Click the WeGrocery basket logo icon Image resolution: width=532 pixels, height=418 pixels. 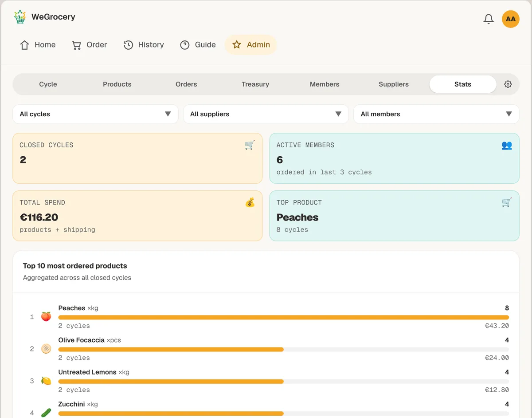point(20,17)
